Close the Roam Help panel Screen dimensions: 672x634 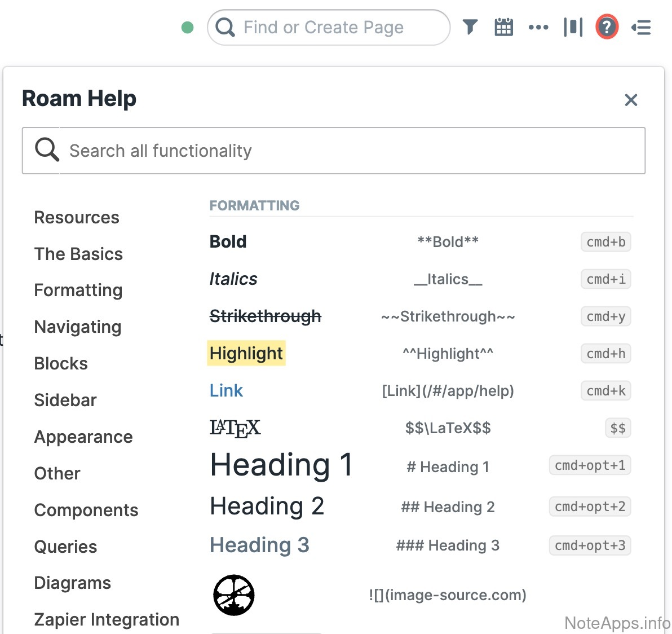631,100
